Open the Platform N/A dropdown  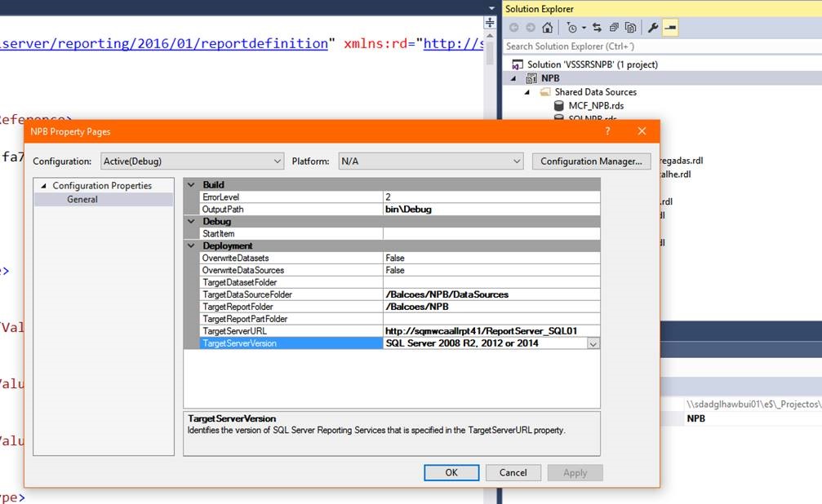tap(431, 161)
